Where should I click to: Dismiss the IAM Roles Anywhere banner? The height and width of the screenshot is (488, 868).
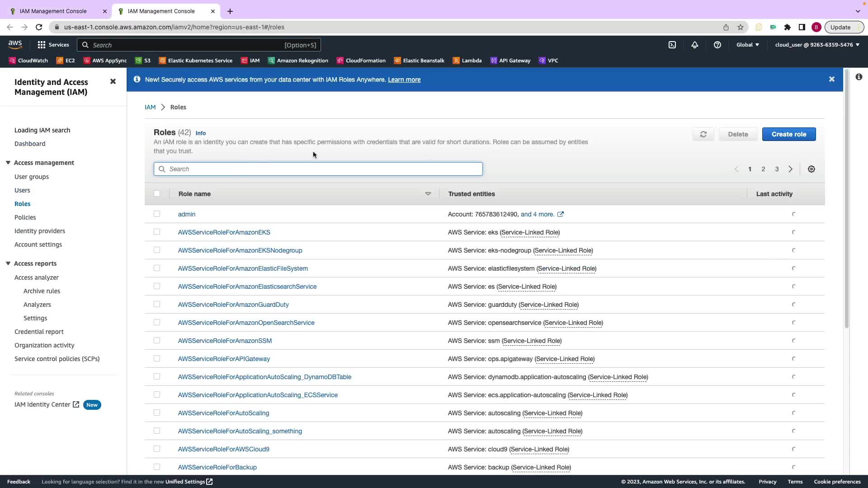[x=831, y=79]
